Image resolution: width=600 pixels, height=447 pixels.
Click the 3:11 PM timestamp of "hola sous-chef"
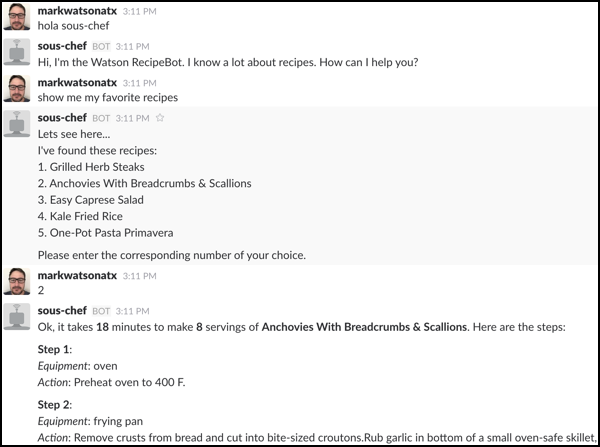click(139, 11)
